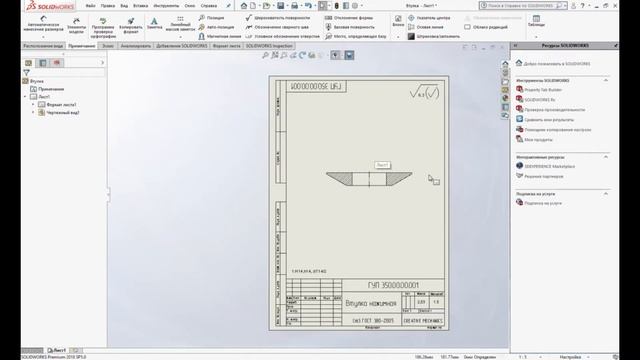The width and height of the screenshot is (640, 360).
Task: Click Условное обозначение отверстия tool
Action: pyautogui.click(x=282, y=36)
